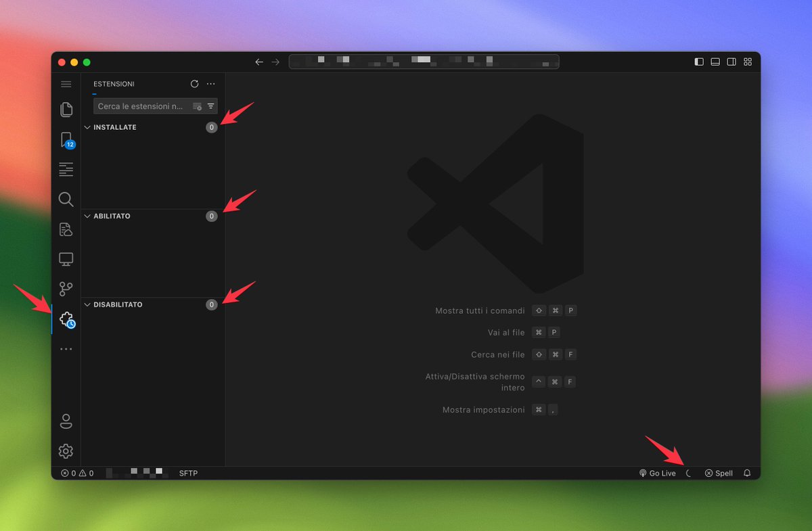Open the Bookmarks view with badge 12
The height and width of the screenshot is (531, 812).
coord(66,140)
